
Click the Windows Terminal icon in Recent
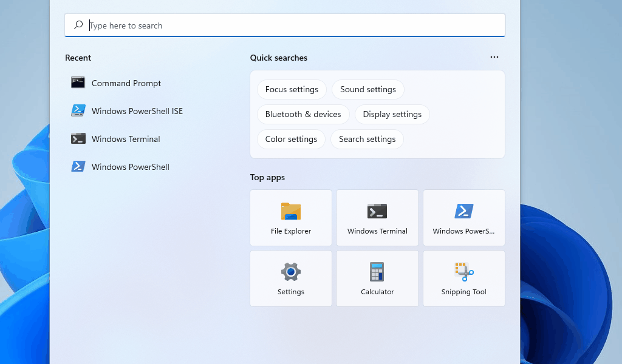(78, 139)
